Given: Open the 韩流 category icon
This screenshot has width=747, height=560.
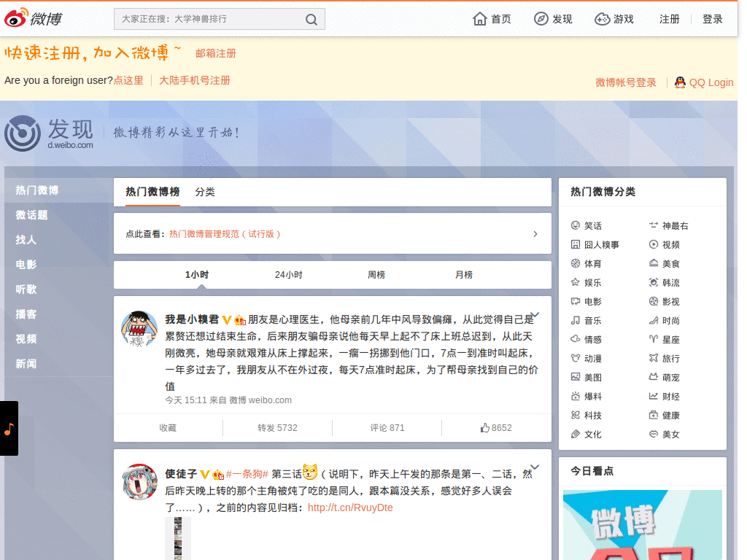Looking at the screenshot, I should point(653,282).
